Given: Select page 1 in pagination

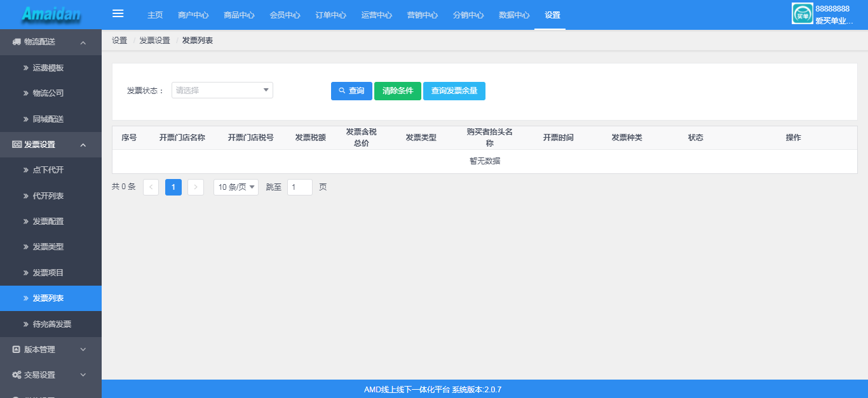Looking at the screenshot, I should (173, 187).
